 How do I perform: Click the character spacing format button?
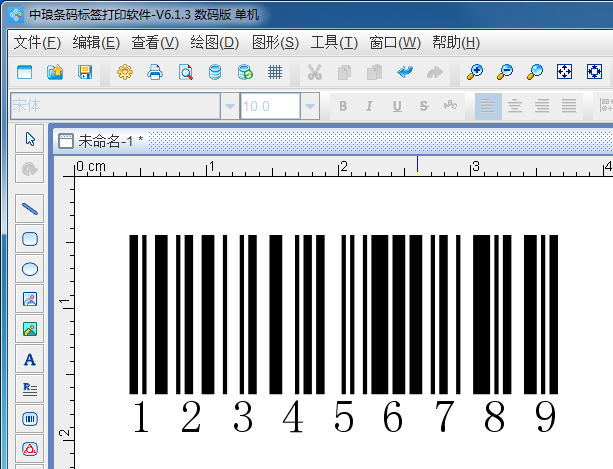(x=450, y=106)
